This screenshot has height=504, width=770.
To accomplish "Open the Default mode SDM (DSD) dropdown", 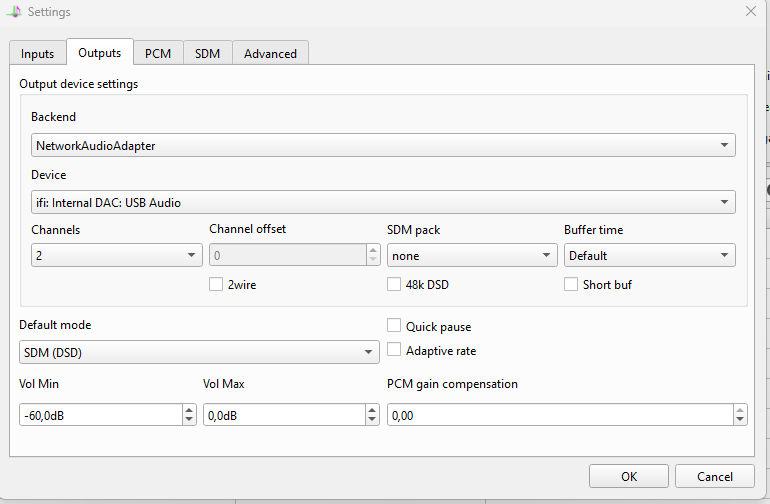I will pos(199,352).
